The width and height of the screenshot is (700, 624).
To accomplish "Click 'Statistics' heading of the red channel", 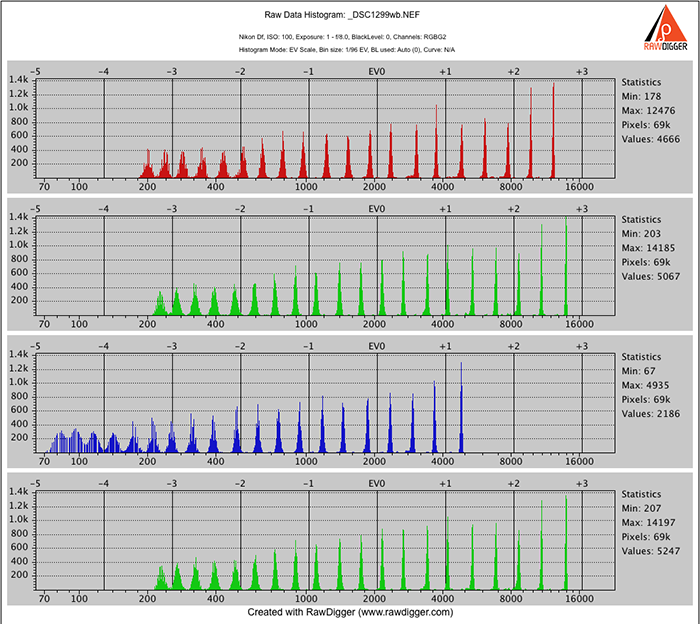I will 641,82.
